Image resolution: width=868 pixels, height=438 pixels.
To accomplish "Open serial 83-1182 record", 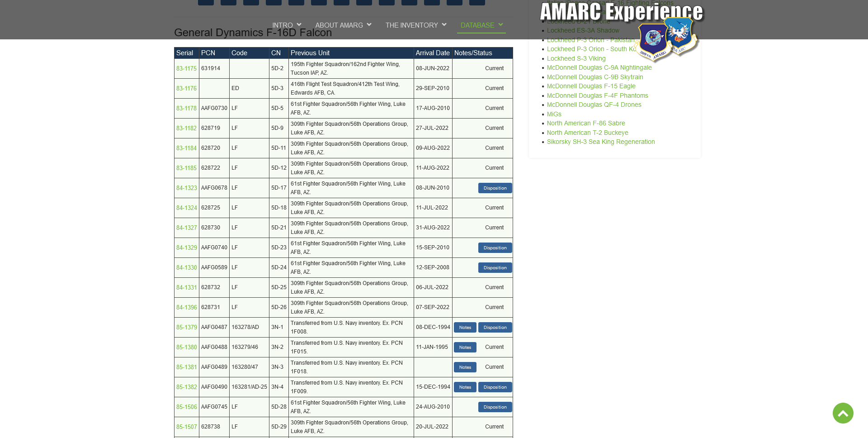I will (186, 128).
